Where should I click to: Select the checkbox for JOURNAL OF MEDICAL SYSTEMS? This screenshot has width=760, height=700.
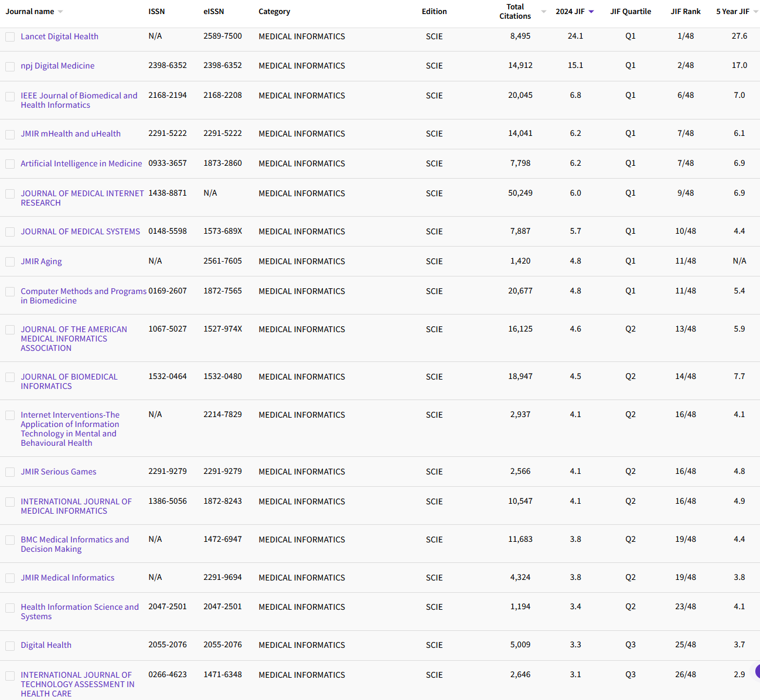[9, 232]
